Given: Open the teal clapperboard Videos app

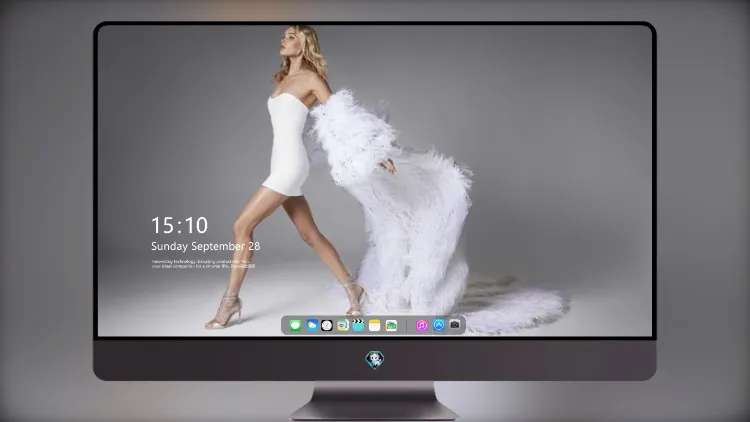Looking at the screenshot, I should pos(358,326).
